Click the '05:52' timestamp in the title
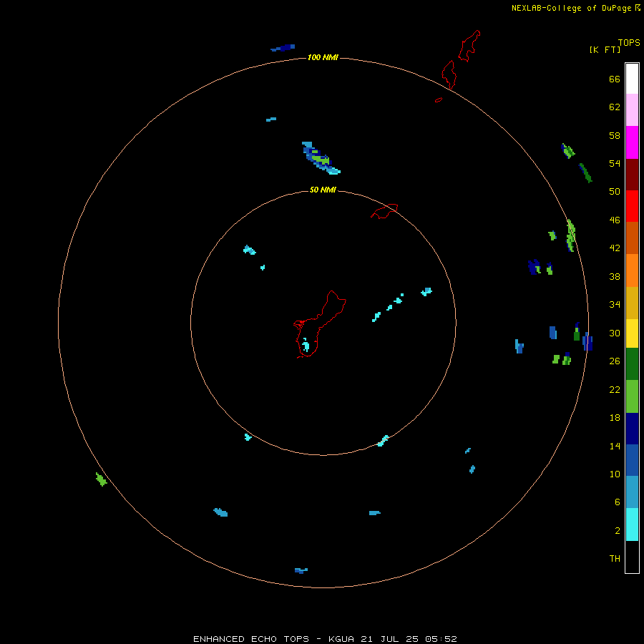Viewport: 644px width, 644px height. [441, 639]
